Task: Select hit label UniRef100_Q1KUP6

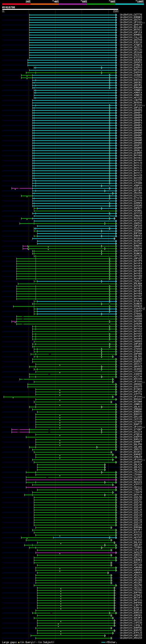Action: click(131, 188)
